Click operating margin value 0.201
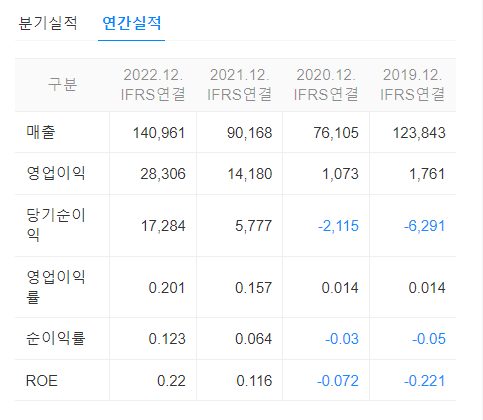 click(x=167, y=288)
